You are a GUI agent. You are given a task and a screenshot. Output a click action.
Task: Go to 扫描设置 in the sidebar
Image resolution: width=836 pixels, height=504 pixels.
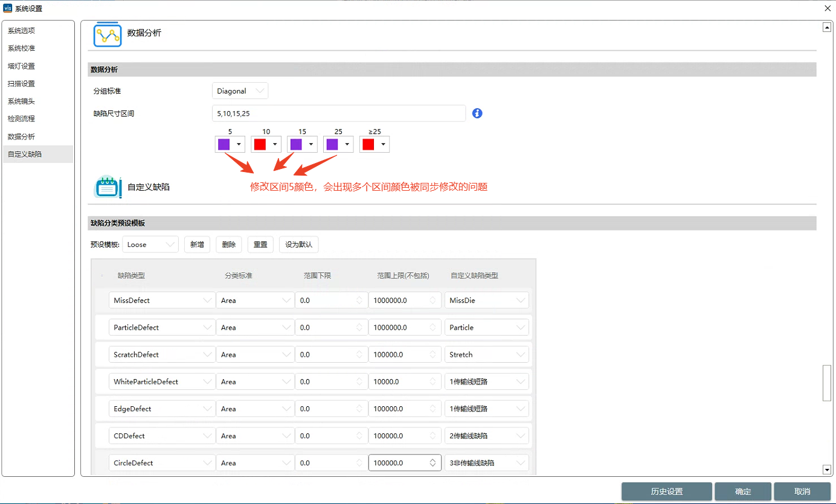[21, 83]
